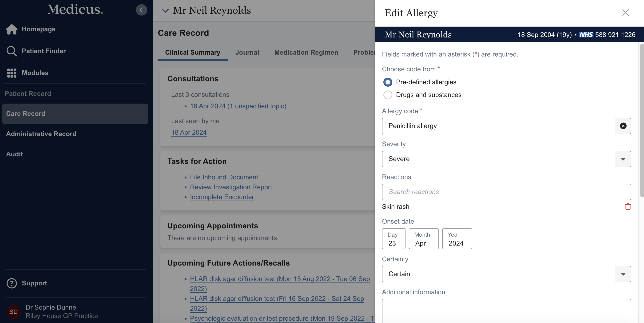Click the panel vertical scrollbar
Viewport: 644px width, 323px height.
click(x=641, y=120)
